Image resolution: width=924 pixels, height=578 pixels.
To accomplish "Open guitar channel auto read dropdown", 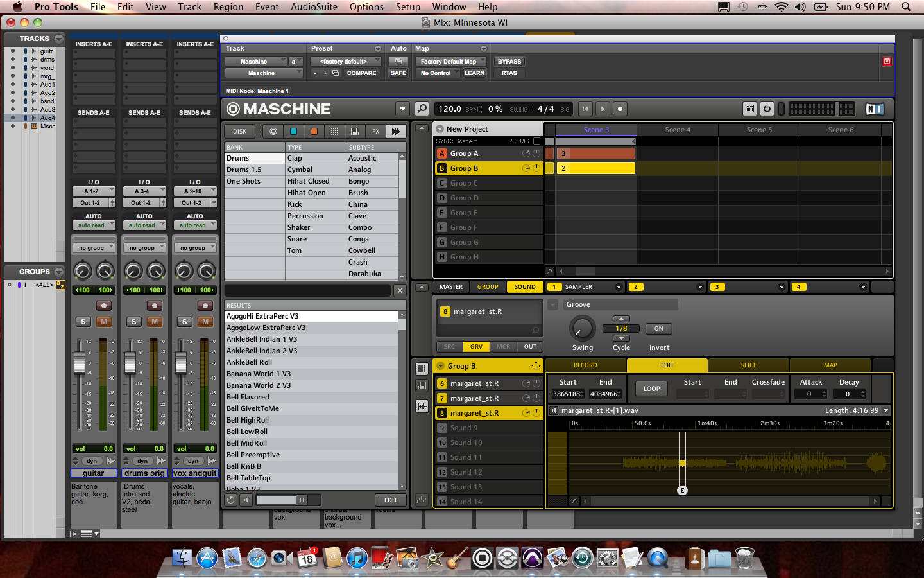I will 94,225.
